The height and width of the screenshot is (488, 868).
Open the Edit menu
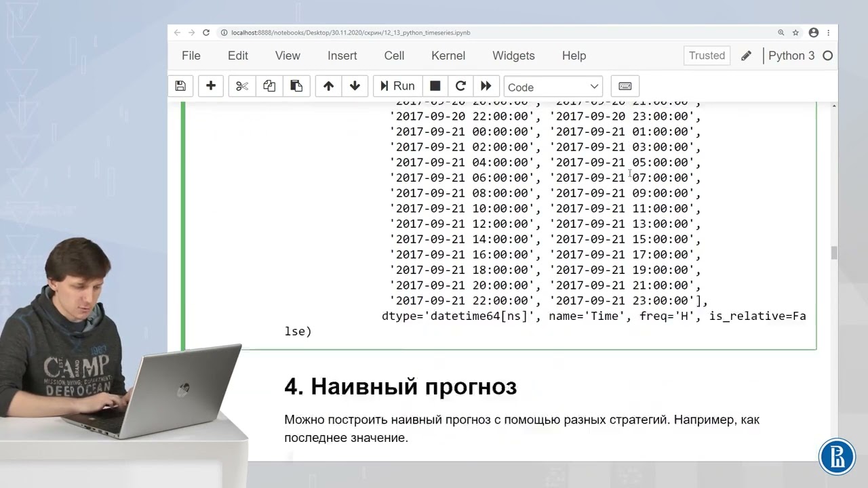click(238, 56)
